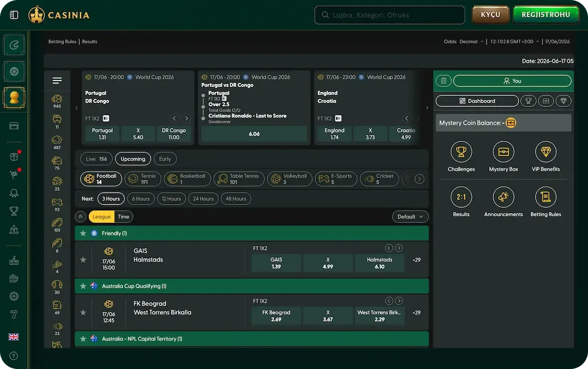Viewport: 588px width, 369px height.
Task: Select Cricket 5 sport tab
Action: tap(380, 179)
